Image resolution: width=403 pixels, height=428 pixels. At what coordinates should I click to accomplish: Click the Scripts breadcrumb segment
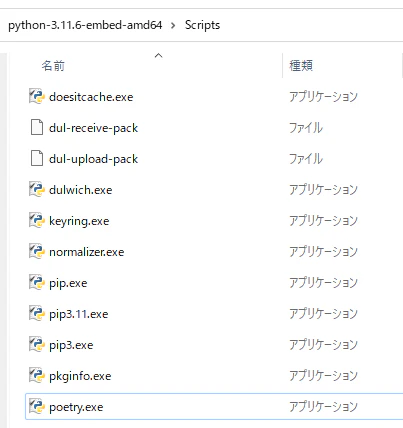202,25
